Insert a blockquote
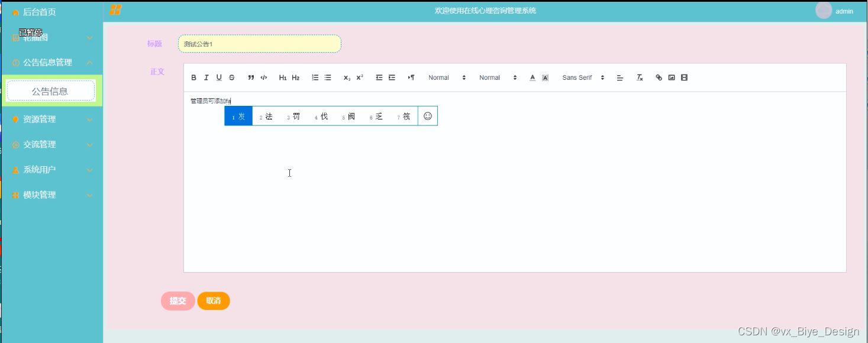868x343 pixels. [x=251, y=77]
